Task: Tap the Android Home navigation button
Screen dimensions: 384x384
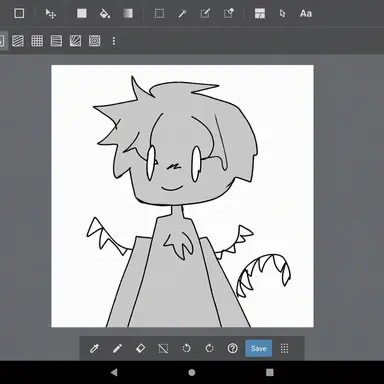Action: (192, 372)
